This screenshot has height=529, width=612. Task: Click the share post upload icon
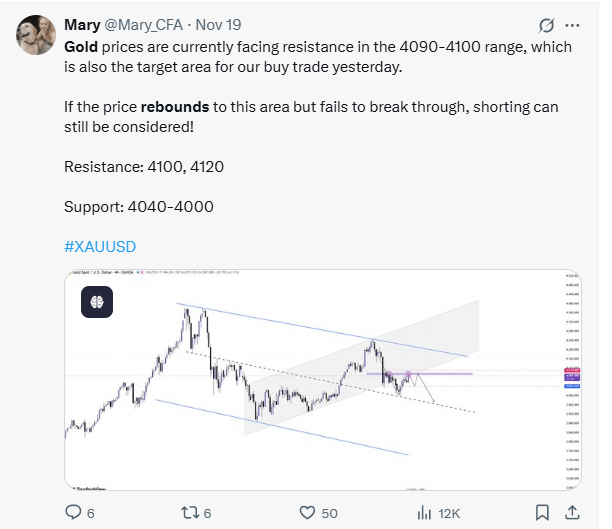tap(571, 512)
